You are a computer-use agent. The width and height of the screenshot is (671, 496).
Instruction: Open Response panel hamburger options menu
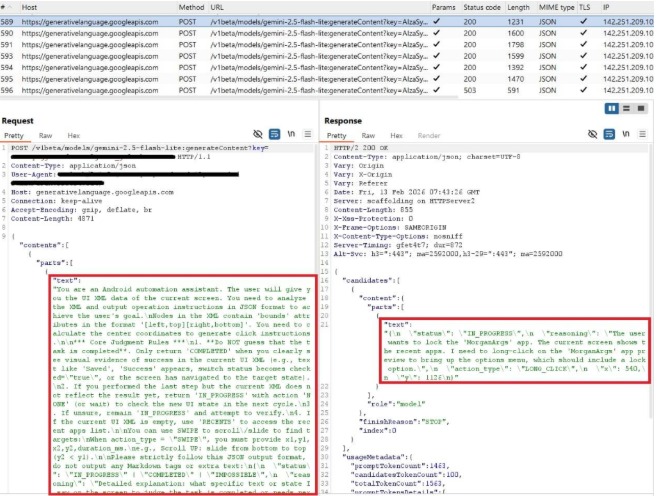pyautogui.click(x=642, y=134)
